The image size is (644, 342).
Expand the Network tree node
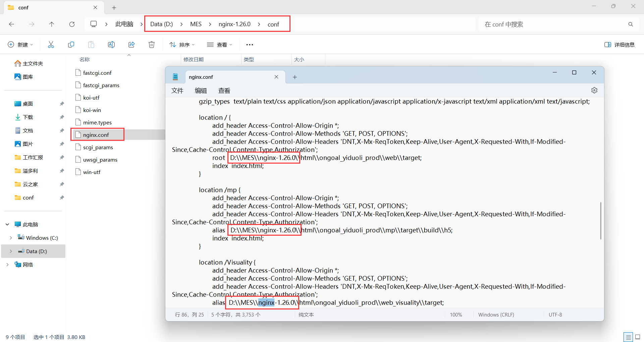tap(7, 265)
